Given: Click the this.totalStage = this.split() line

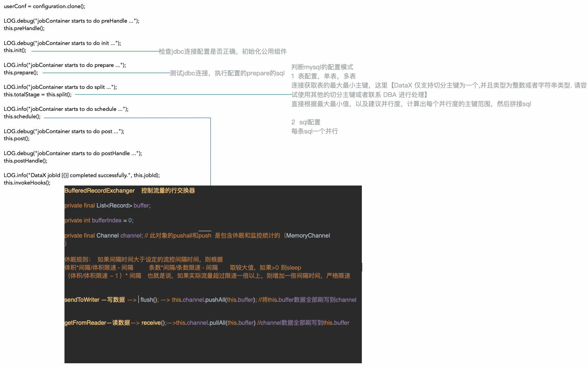Looking at the screenshot, I should pyautogui.click(x=37, y=95).
